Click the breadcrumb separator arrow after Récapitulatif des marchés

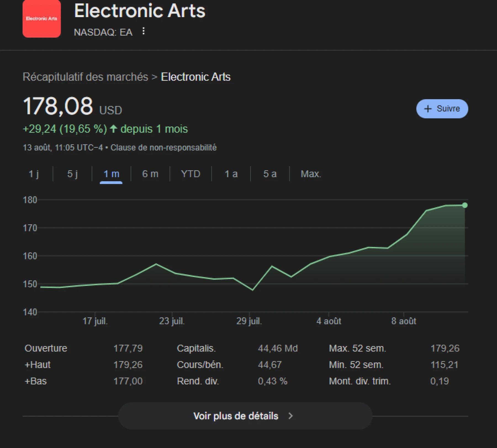coord(154,77)
